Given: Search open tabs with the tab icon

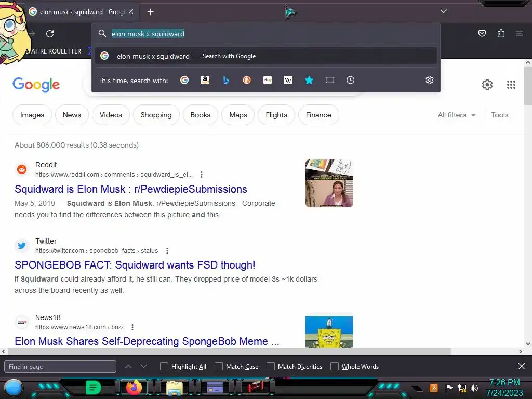Looking at the screenshot, I should 330,80.
